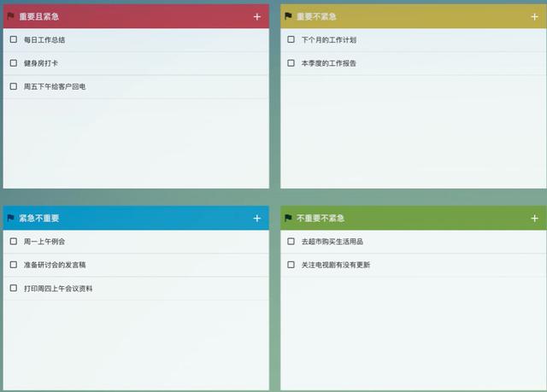Tick the 本季度的工作报告 checkbox
This screenshot has height=392, width=547.
291,63
